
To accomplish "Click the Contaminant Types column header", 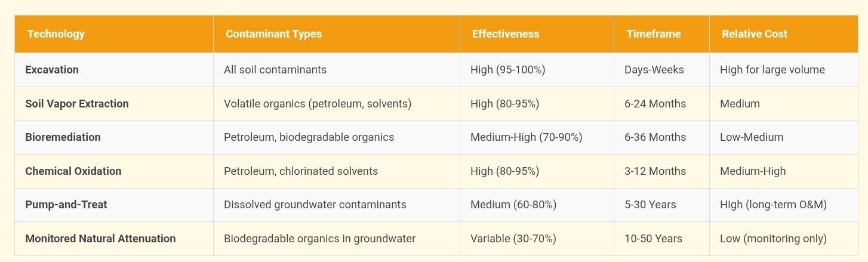I will coord(273,34).
